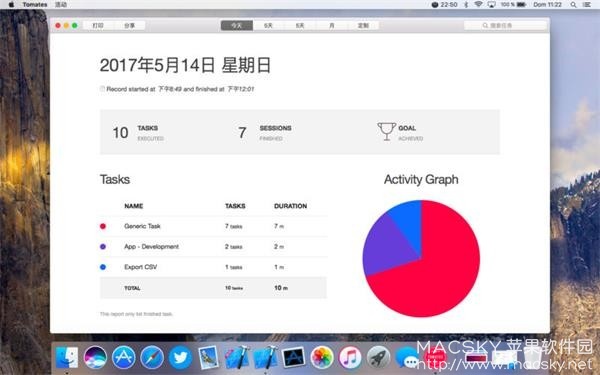Open the App Store dock icon
600x375 pixels.
pos(124,357)
